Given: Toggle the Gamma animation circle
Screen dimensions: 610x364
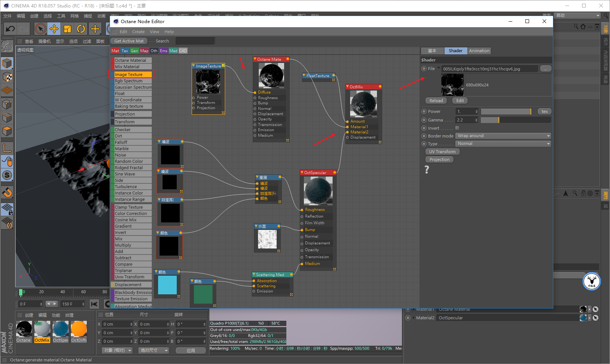Looking at the screenshot, I should [x=424, y=120].
